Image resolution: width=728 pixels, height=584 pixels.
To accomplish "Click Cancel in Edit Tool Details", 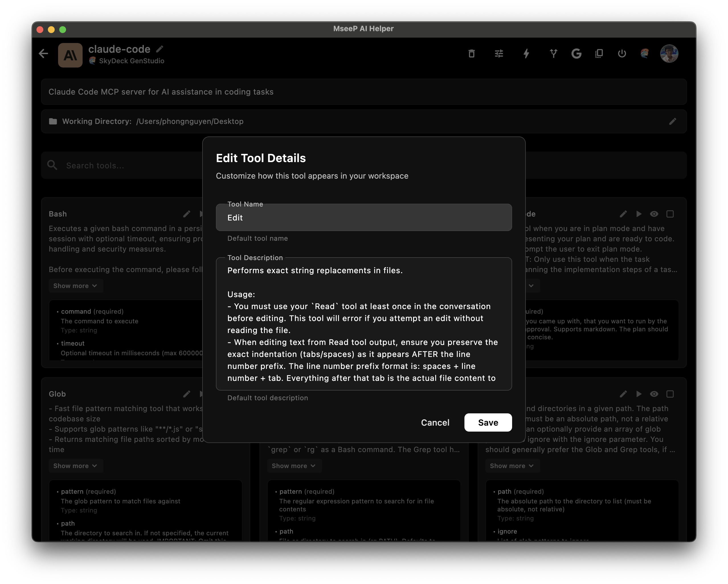I will click(x=435, y=422).
